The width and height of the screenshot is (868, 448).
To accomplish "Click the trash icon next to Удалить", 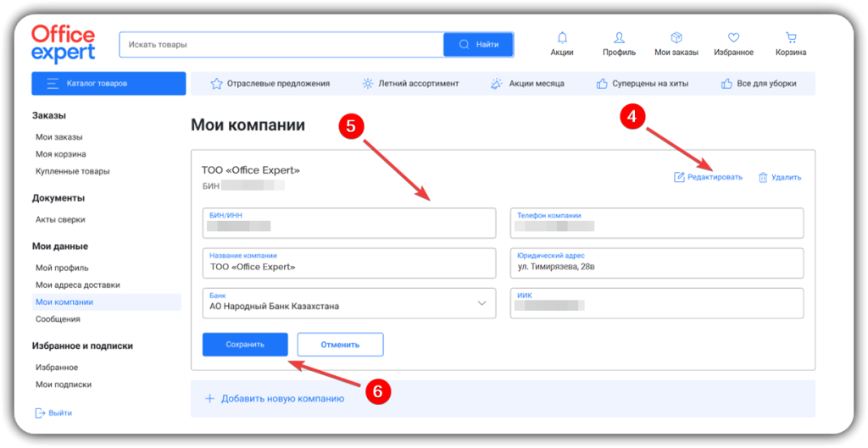I will click(x=763, y=178).
